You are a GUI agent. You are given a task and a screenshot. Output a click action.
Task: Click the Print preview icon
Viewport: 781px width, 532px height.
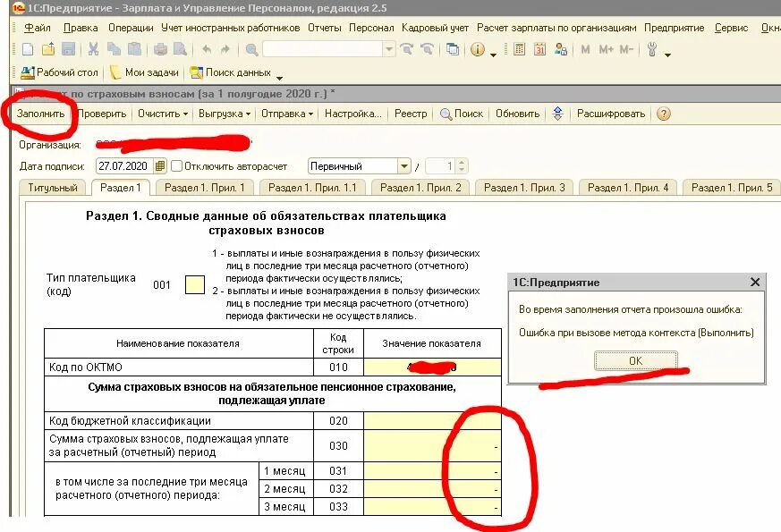[x=180, y=49]
